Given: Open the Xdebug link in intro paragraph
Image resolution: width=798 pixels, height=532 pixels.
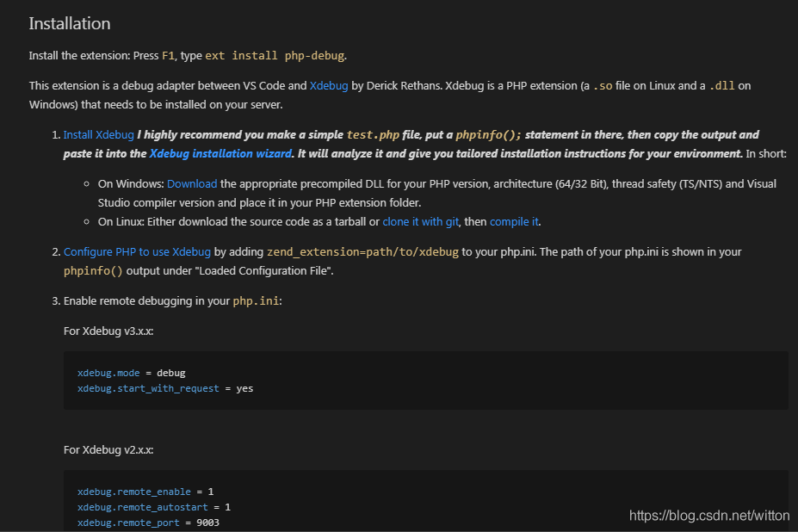Looking at the screenshot, I should pos(329,85).
